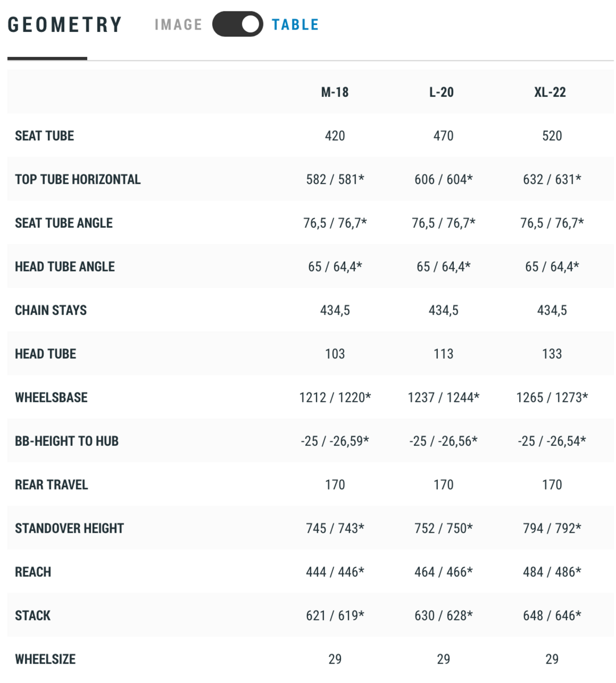Switch to the IMAGE view label
Screen dimensions: 616x683
pos(178,25)
